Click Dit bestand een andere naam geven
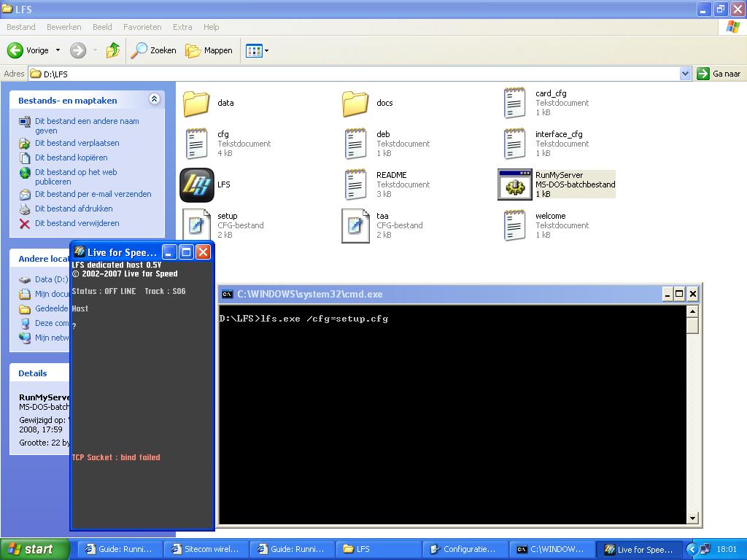 coord(87,125)
